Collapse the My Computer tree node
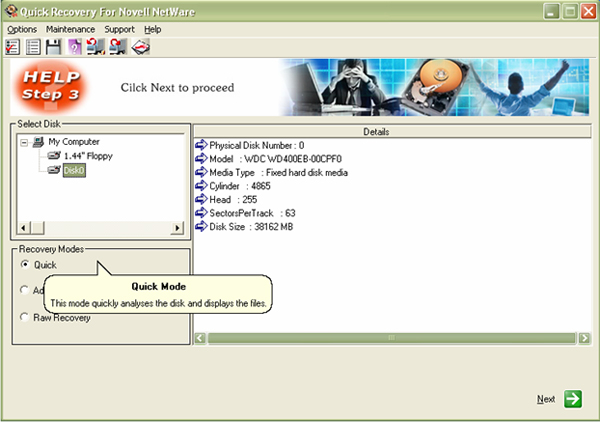 (x=24, y=143)
